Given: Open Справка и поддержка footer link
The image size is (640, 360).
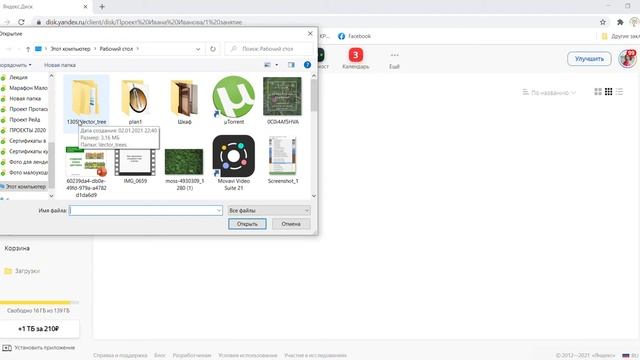Looking at the screenshot, I should (x=120, y=356).
